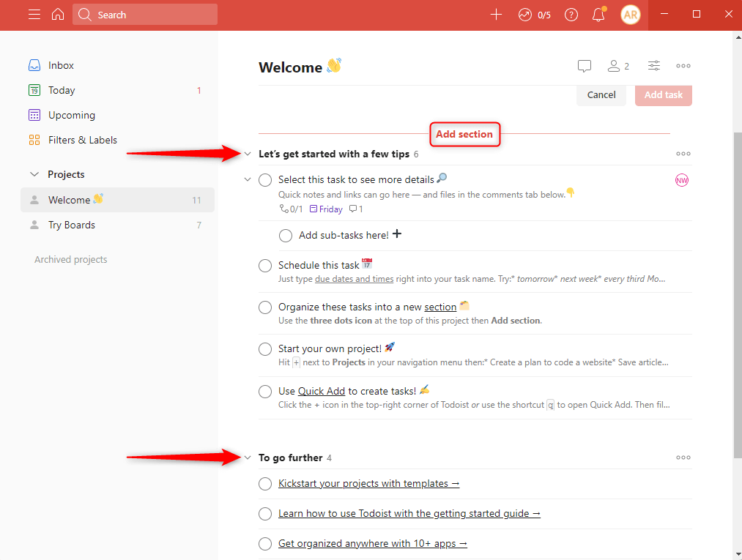Open the 'section' help link
The height and width of the screenshot is (560, 742).
[x=440, y=307]
